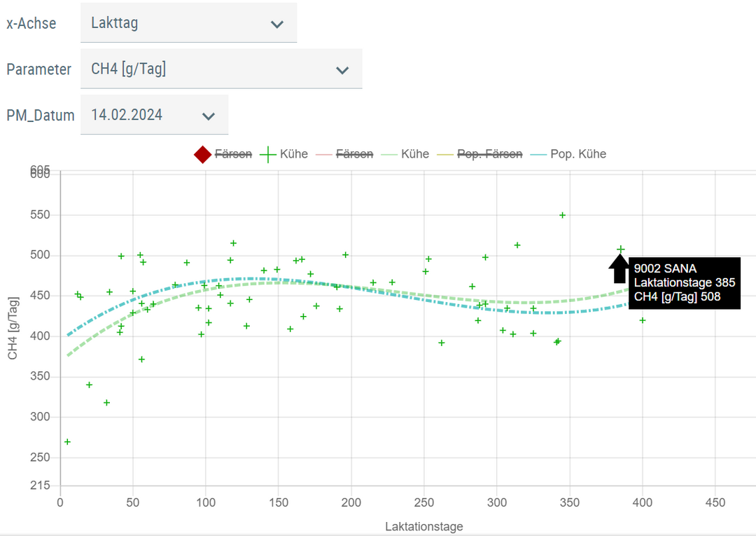Click the data point near day 119, 515 g/Tag
Viewport: 756px width, 536px height.
tap(233, 243)
